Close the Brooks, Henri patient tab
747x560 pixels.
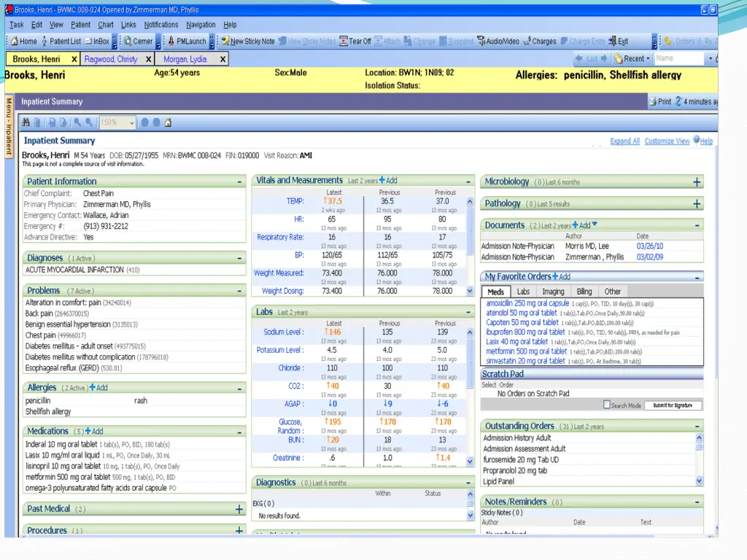click(x=74, y=59)
